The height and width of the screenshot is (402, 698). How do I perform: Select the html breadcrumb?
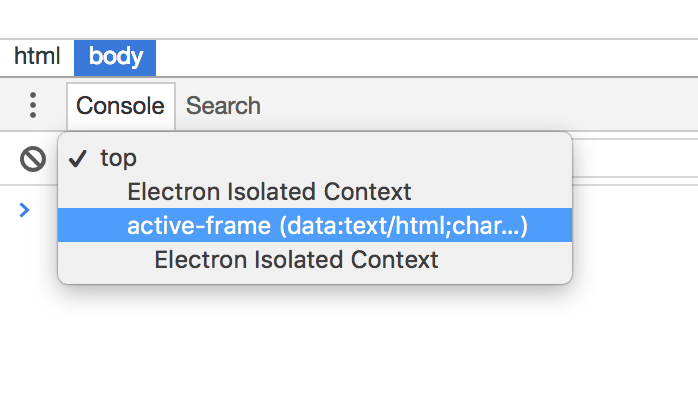pyautogui.click(x=37, y=57)
